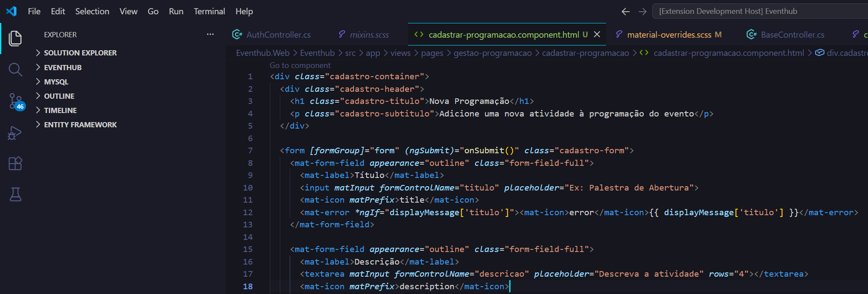The width and height of the screenshot is (868, 294).
Task: Open the View menu
Action: point(128,12)
